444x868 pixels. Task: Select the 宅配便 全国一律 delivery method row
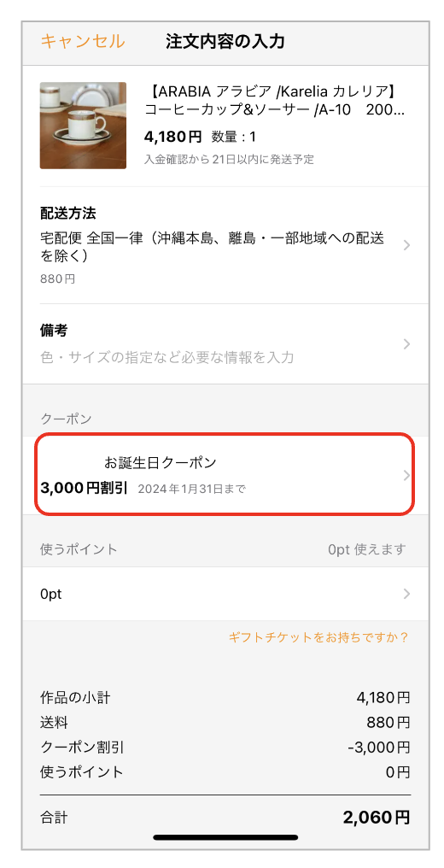pos(225,246)
